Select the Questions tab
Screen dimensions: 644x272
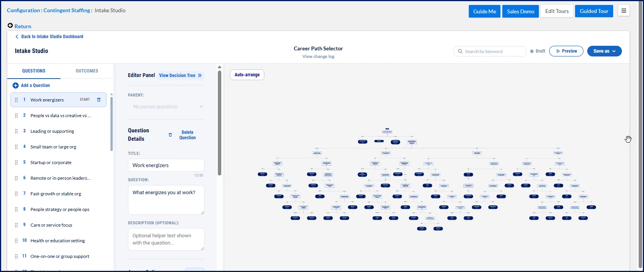(x=34, y=71)
